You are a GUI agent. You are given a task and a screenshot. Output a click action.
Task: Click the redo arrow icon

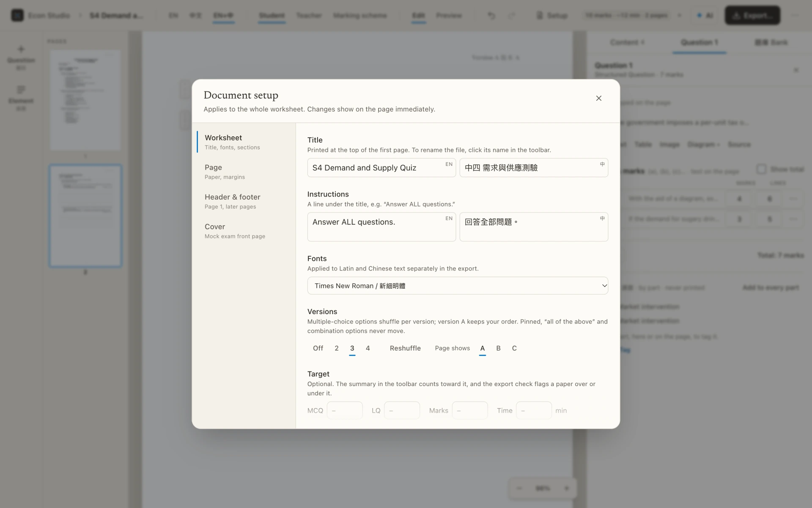pyautogui.click(x=511, y=15)
